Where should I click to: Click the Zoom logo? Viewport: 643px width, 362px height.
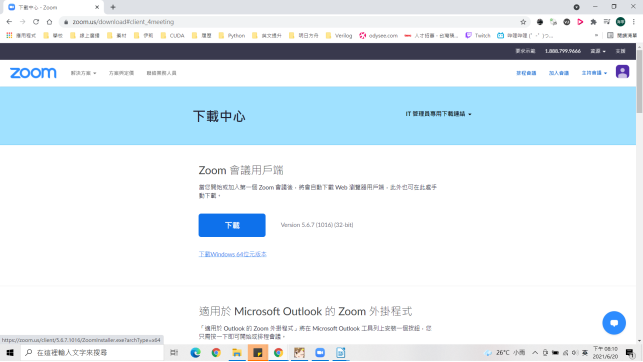click(33, 73)
